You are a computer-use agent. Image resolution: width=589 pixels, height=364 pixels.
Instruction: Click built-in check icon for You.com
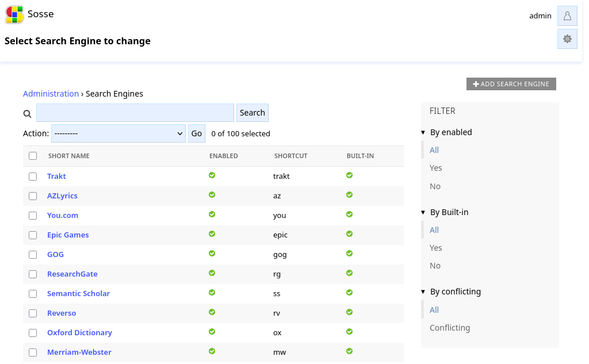349,214
